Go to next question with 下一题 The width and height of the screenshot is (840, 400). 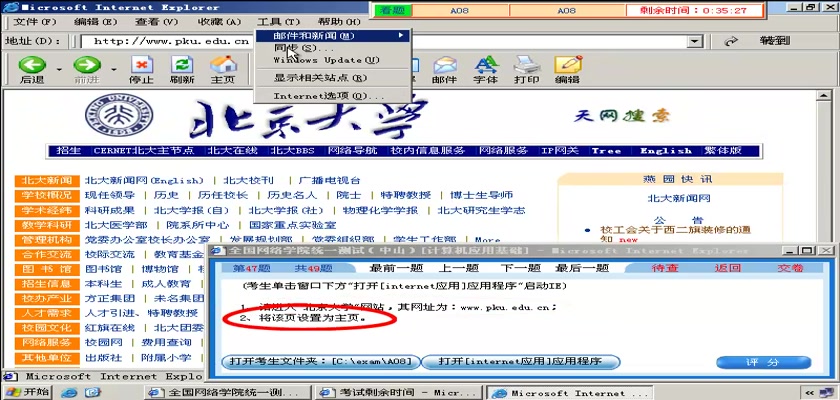pos(520,268)
